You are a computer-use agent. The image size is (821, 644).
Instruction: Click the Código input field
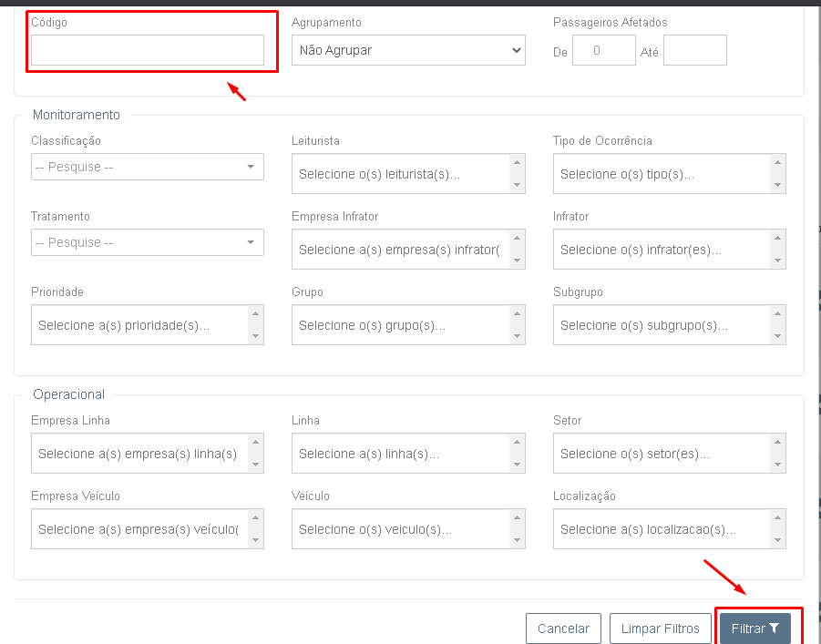(x=148, y=51)
